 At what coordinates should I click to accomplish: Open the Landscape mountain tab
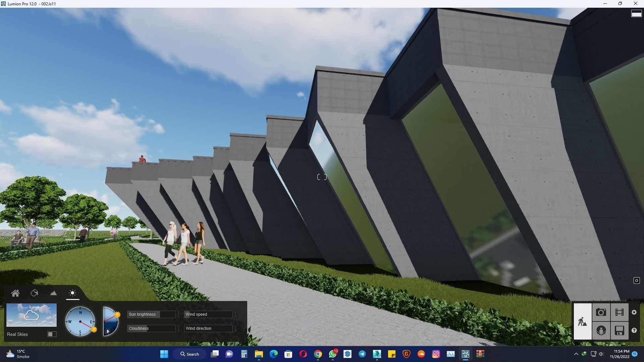point(53,293)
